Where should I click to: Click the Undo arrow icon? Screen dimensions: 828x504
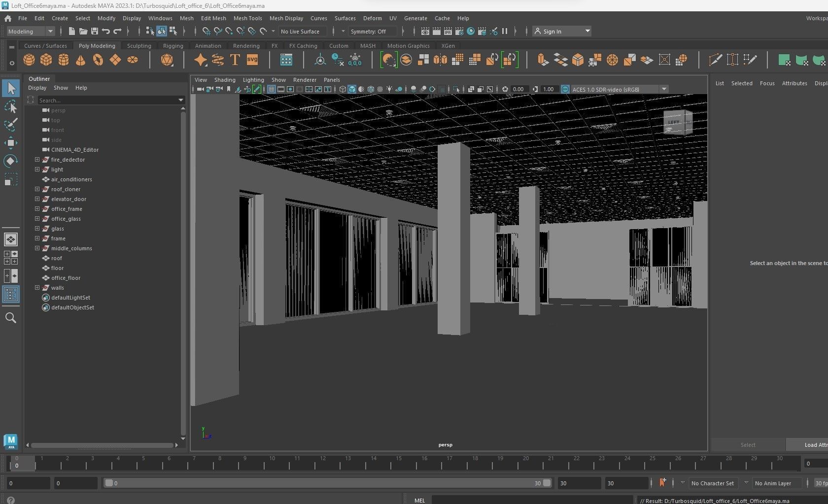click(x=106, y=31)
